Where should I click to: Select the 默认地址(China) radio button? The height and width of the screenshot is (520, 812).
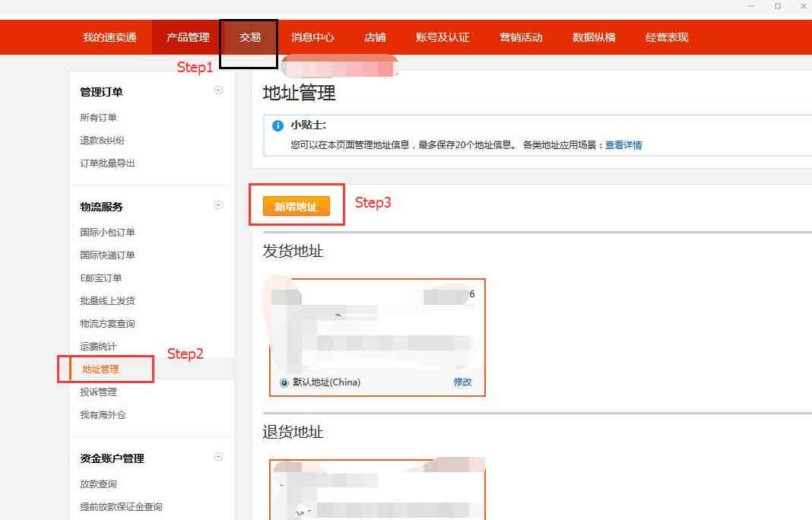284,382
